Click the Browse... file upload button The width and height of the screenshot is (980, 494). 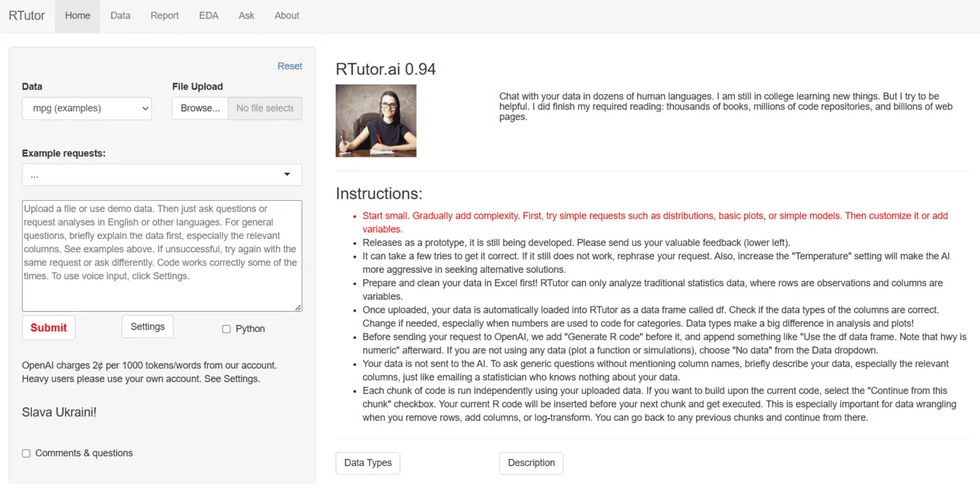200,108
